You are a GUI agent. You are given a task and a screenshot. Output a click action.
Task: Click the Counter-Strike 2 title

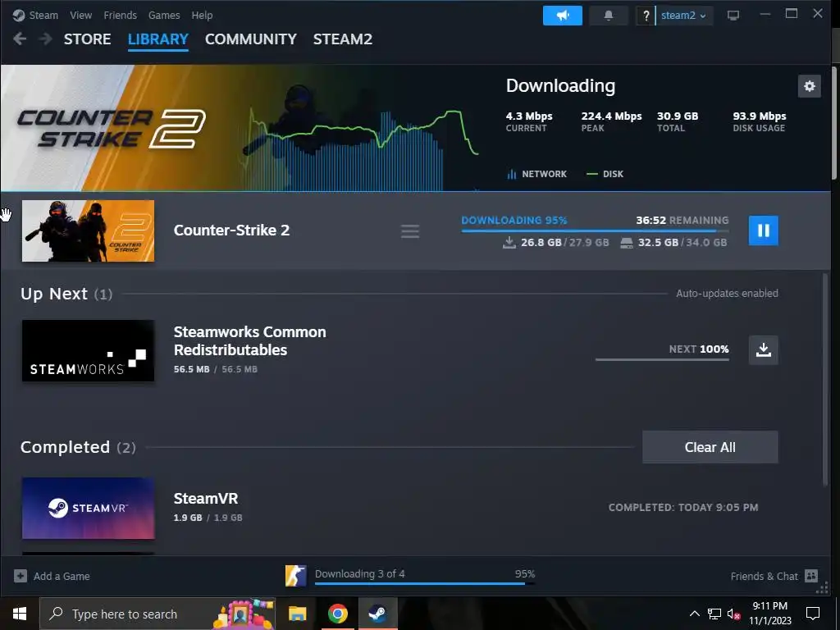click(x=231, y=231)
